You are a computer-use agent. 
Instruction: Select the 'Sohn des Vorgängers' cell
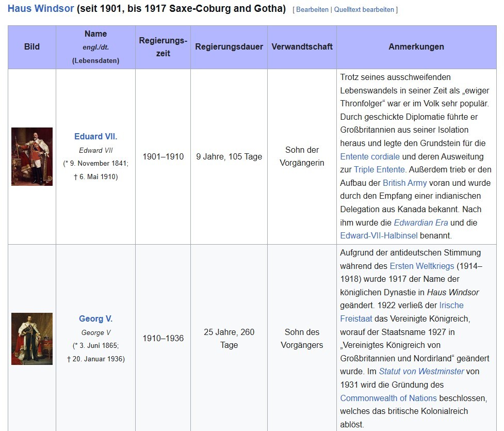pos(302,339)
